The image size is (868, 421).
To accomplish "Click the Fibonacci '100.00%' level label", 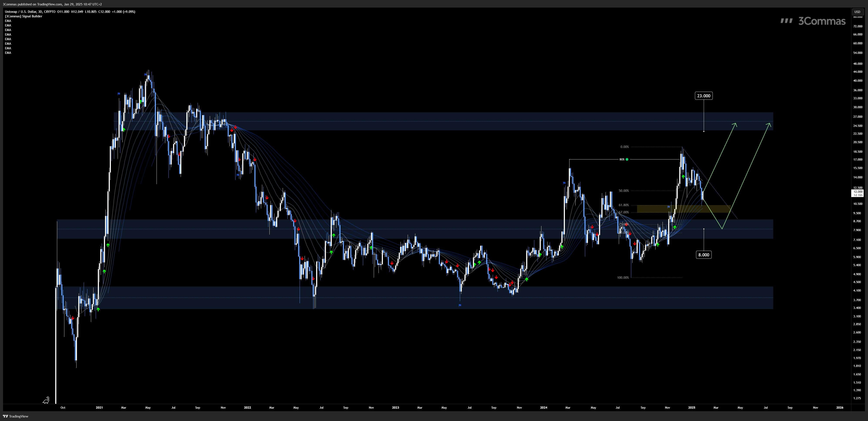I will 623,278.
